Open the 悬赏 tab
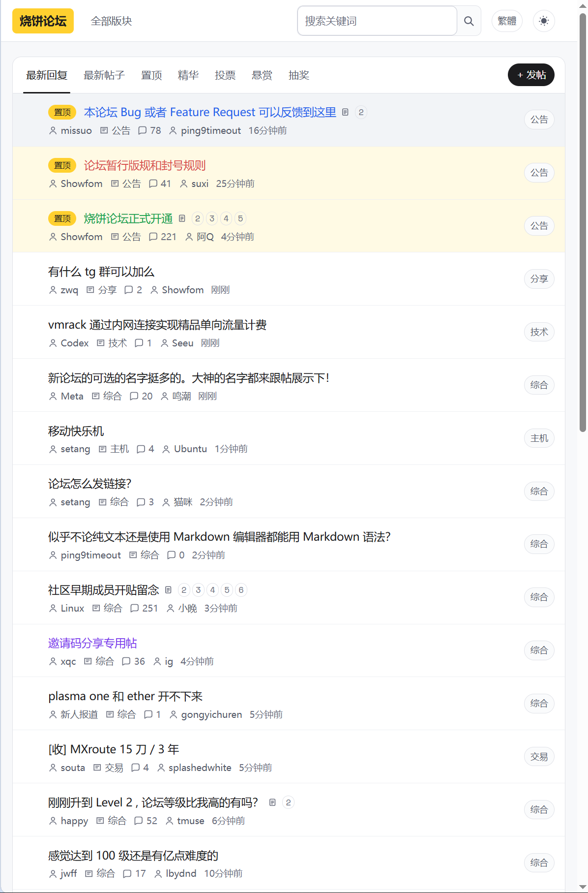The image size is (588, 893). click(x=262, y=75)
